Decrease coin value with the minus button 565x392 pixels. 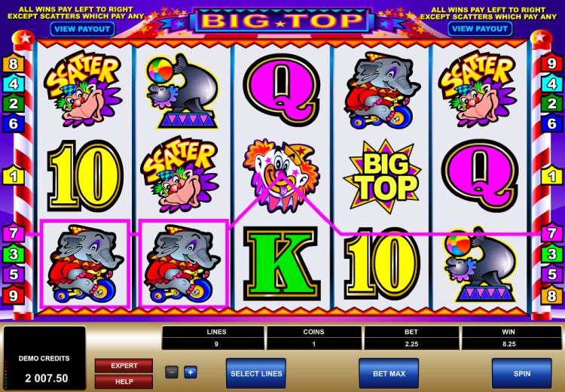pos(172,372)
